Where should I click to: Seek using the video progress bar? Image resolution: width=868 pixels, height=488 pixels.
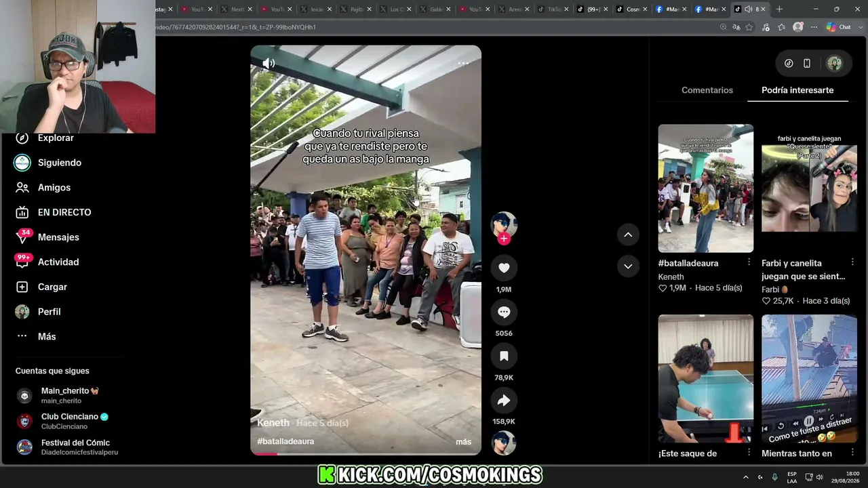(366, 453)
